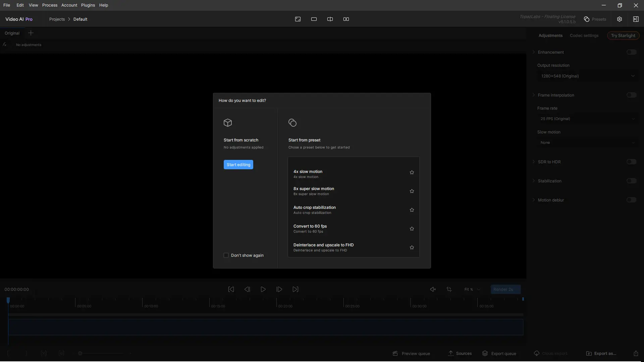Click the Try Starlight button
The height and width of the screenshot is (362, 644).
pyautogui.click(x=623, y=36)
